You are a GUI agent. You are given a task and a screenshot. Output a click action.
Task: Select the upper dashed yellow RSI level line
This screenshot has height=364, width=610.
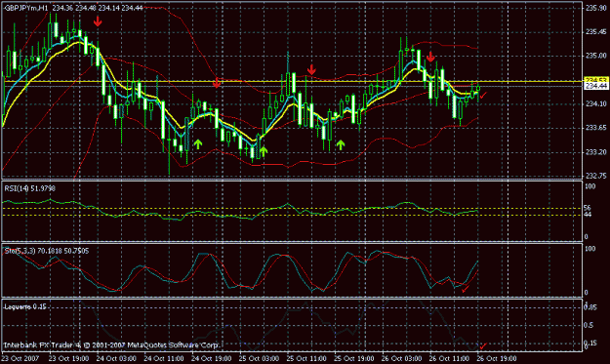coord(292,209)
